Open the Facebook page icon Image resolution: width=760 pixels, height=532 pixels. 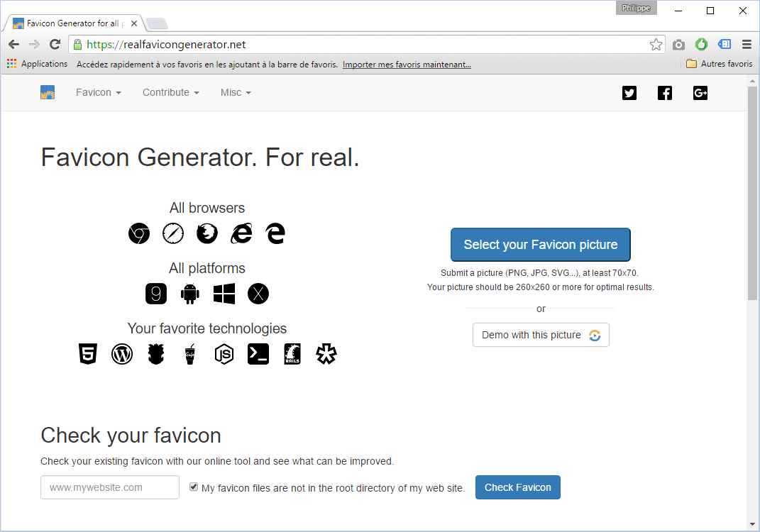point(665,93)
